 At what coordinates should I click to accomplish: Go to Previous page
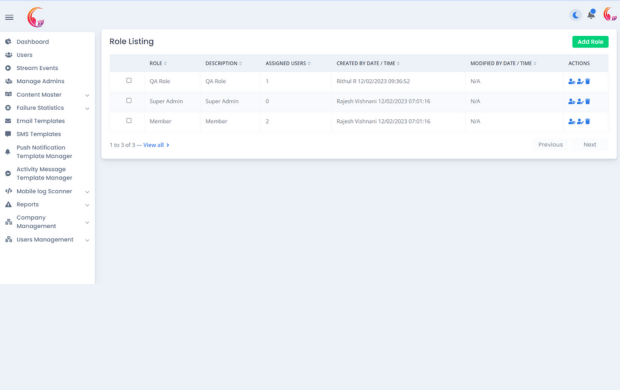pyautogui.click(x=550, y=145)
